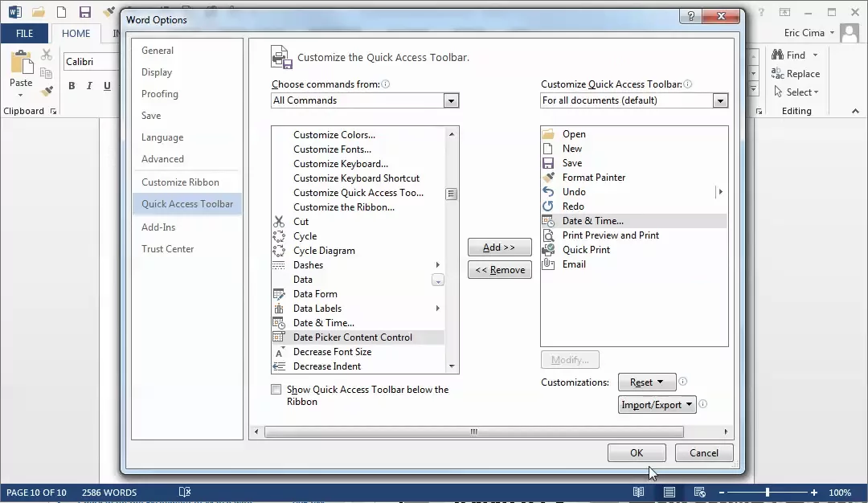The width and height of the screenshot is (868, 503).
Task: Open the For all documents dropdown
Action: click(719, 100)
